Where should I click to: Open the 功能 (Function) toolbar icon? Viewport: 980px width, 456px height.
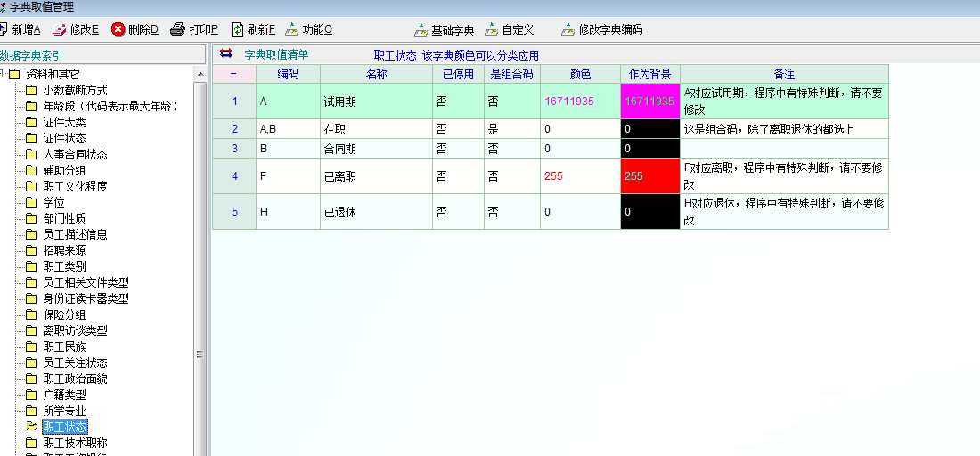(291, 29)
